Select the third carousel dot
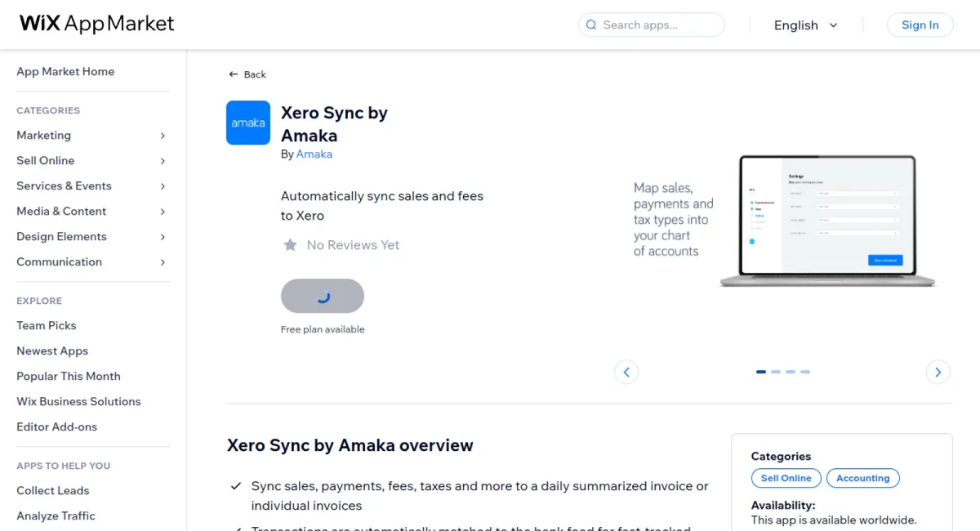This screenshot has height=531, width=980. click(791, 372)
